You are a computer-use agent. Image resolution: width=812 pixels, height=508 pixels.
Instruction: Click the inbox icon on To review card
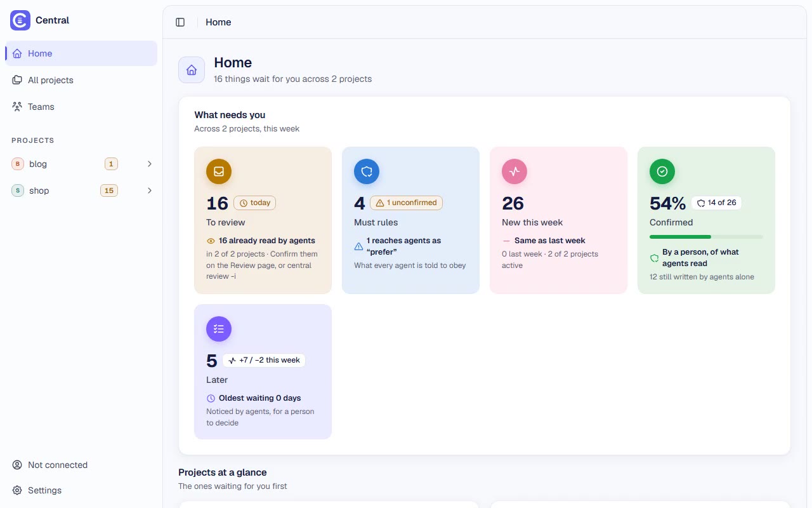pyautogui.click(x=219, y=171)
